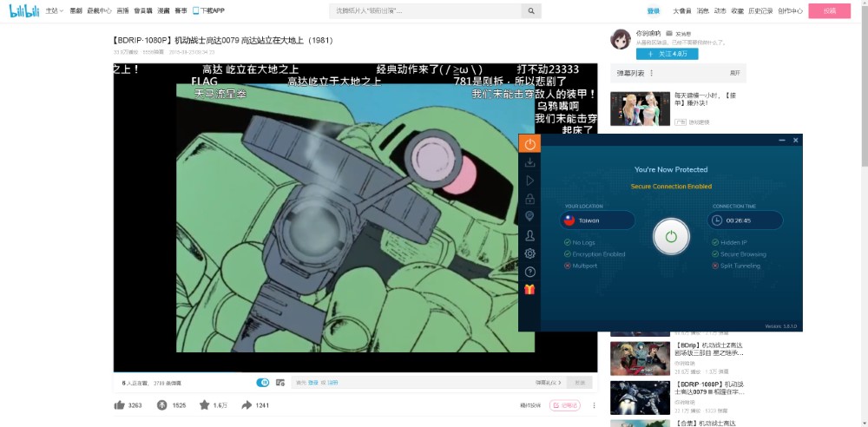Open 漫画 in the top navigation
This screenshot has width=868, height=427.
click(x=163, y=10)
